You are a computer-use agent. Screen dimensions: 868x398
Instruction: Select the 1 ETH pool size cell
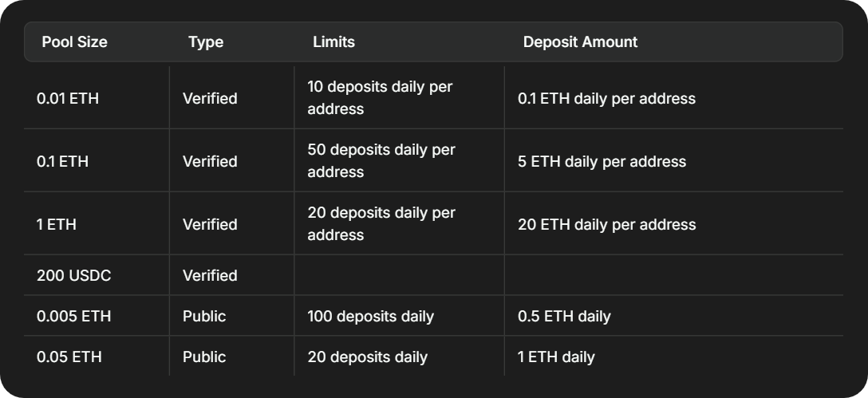pyautogui.click(x=57, y=224)
